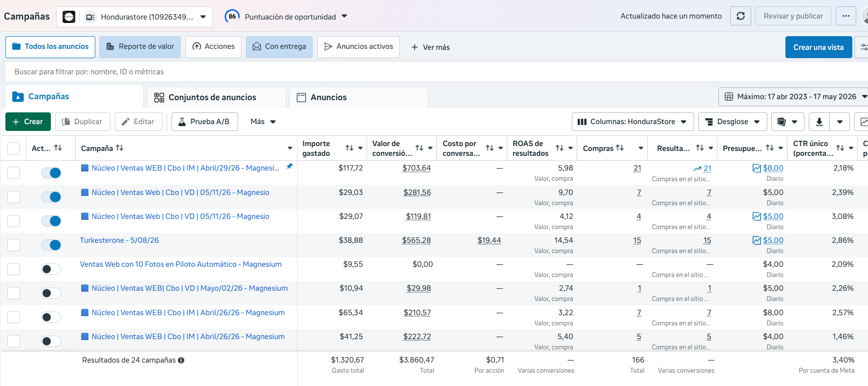Click the search filter input field
Screen dimensions: 868x386
point(435,72)
